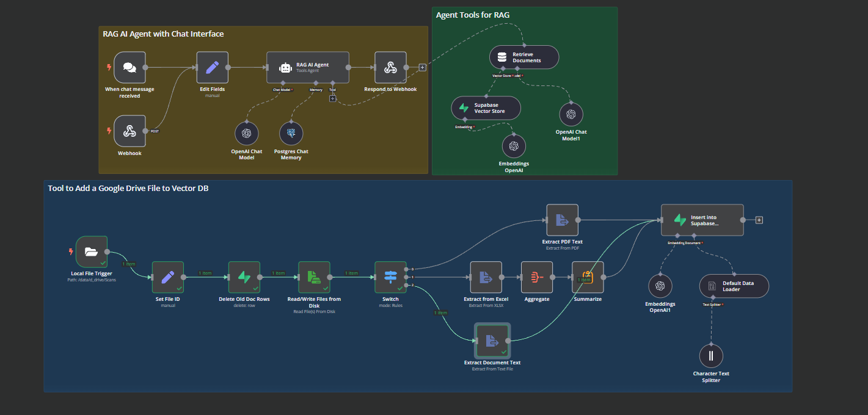Select the Respond to Webhook node
Screen dimensions: 868x415
(x=390, y=68)
